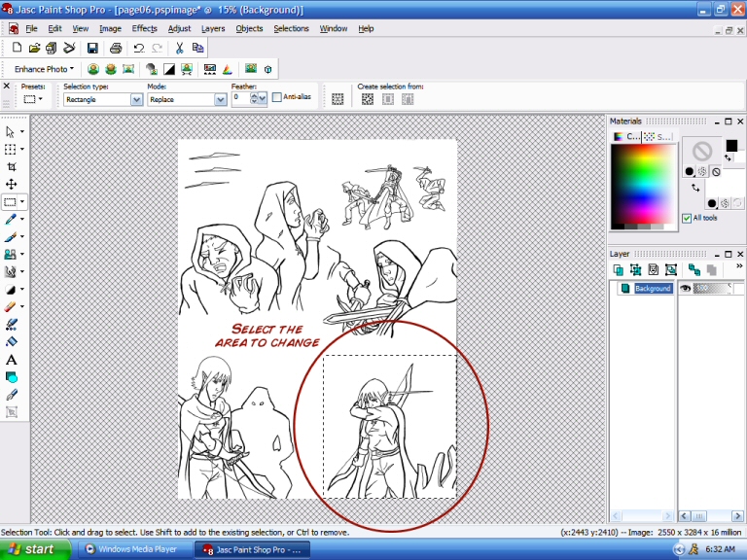The width and height of the screenshot is (747, 560).
Task: Click the Open folder icon
Action: point(34,48)
